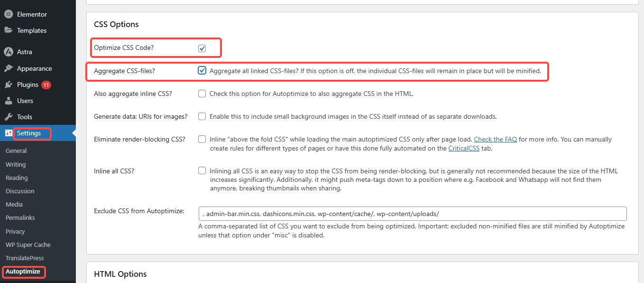Open the Check the FAQ link
The width and height of the screenshot is (644, 283).
click(495, 140)
